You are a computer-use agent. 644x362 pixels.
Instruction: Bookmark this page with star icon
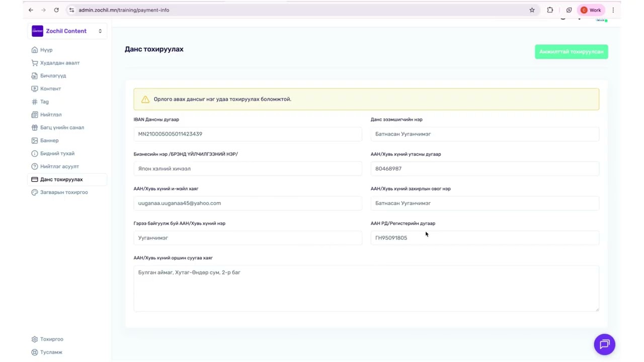click(532, 10)
